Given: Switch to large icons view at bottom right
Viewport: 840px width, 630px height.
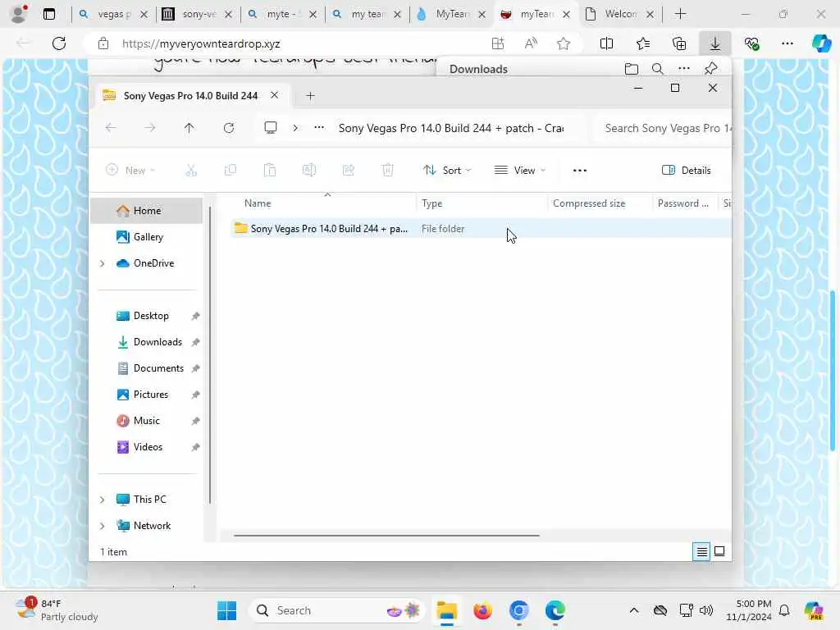Looking at the screenshot, I should click(x=719, y=551).
